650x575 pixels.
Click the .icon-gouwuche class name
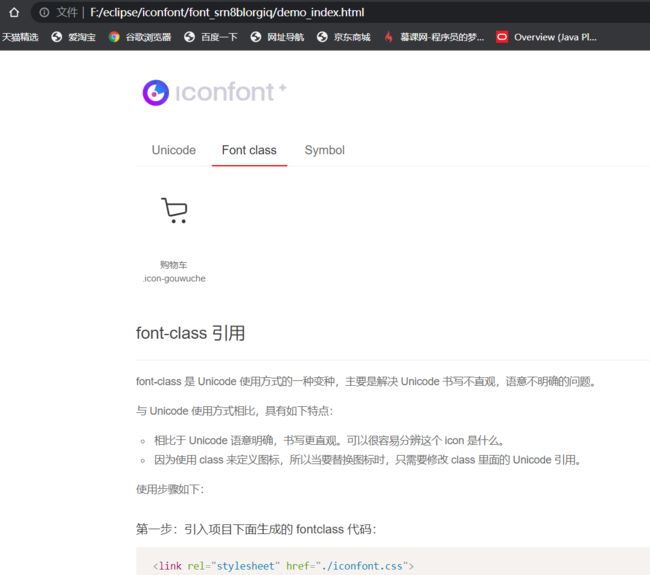[175, 278]
